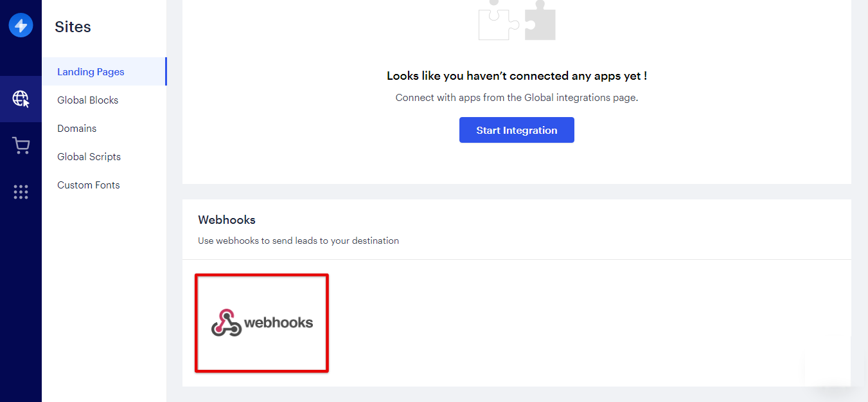This screenshot has width=868, height=402.
Task: Click the lightning bolt logo icon
Action: [x=21, y=26]
